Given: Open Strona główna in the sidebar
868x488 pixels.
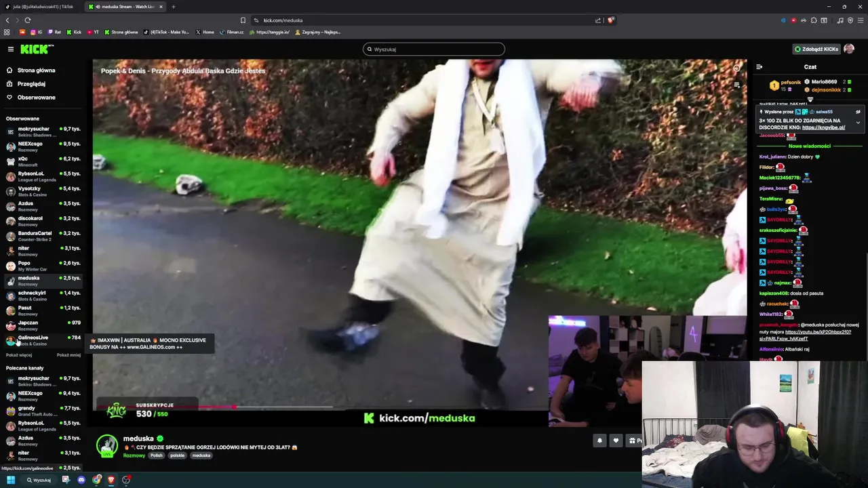Looking at the screenshot, I should (37, 70).
